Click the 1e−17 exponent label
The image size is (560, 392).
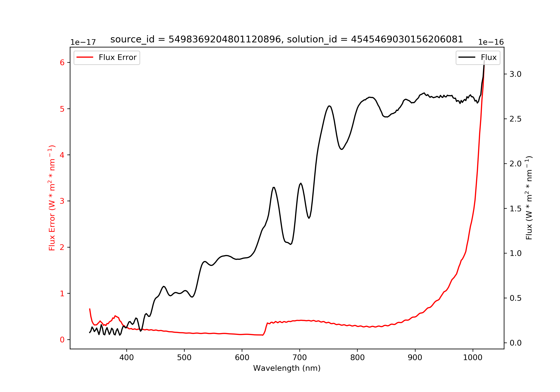click(83, 42)
